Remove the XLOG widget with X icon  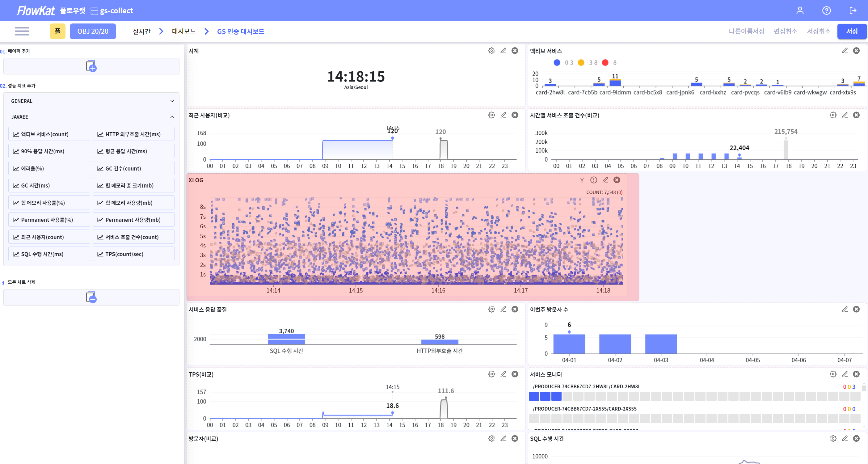point(617,180)
